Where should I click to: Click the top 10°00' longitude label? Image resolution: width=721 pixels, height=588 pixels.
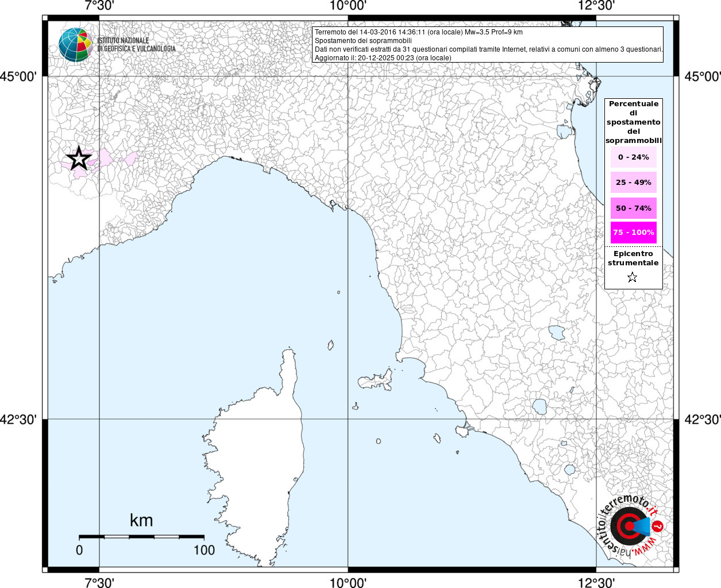pos(348,6)
